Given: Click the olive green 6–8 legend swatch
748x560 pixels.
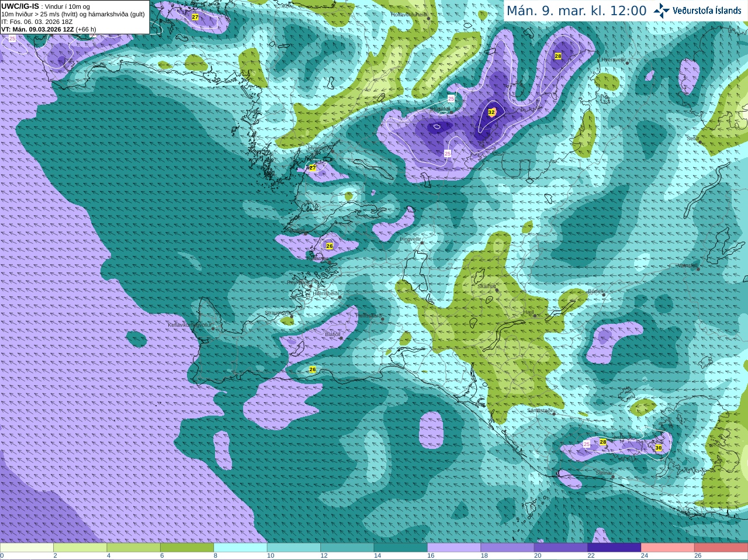Looking at the screenshot, I should pyautogui.click(x=187, y=548).
